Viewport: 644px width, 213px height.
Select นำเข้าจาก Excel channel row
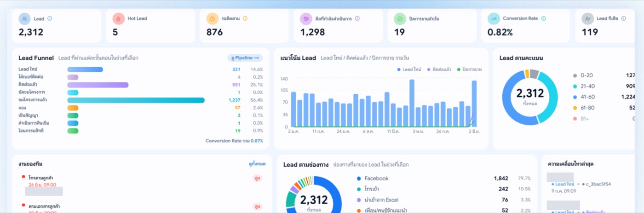tap(443, 200)
